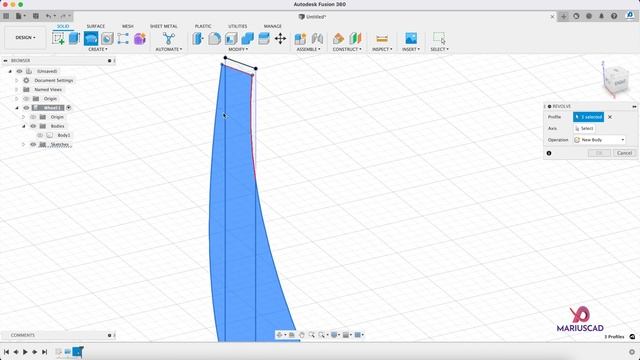Click the Undo arrow

[x=49, y=16]
